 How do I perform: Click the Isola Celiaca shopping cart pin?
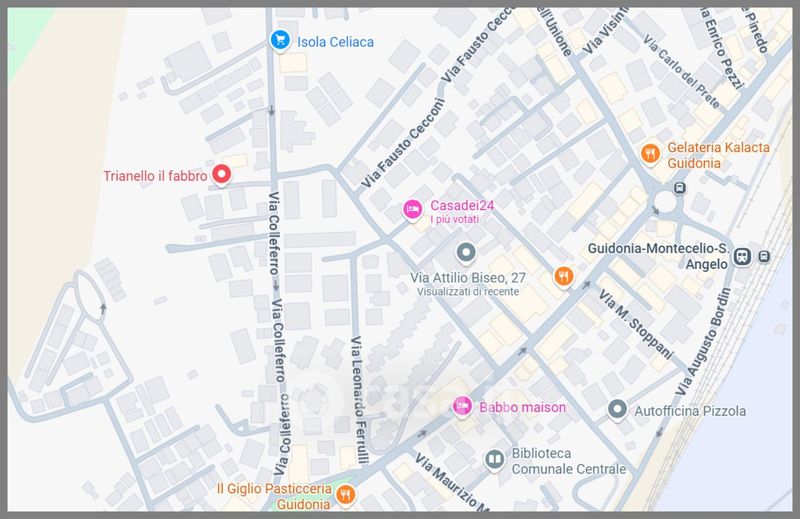pos(280,40)
